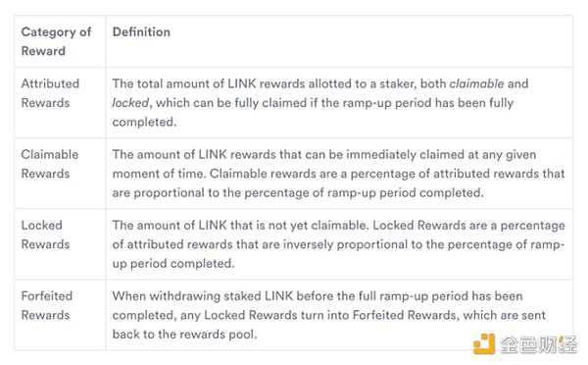Click the 'Locked Rewards' row label
Viewport: 588px width, 365px height.
(45, 235)
